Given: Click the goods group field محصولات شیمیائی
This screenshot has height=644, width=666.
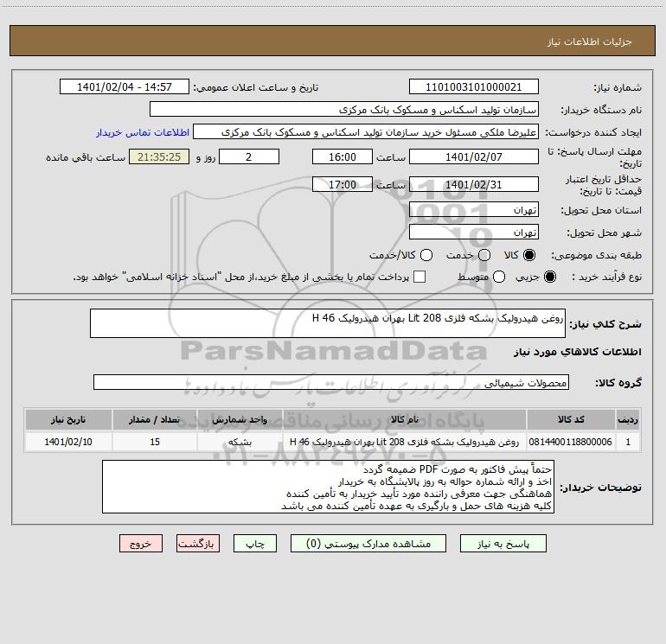Looking at the screenshot, I should click(x=331, y=382).
